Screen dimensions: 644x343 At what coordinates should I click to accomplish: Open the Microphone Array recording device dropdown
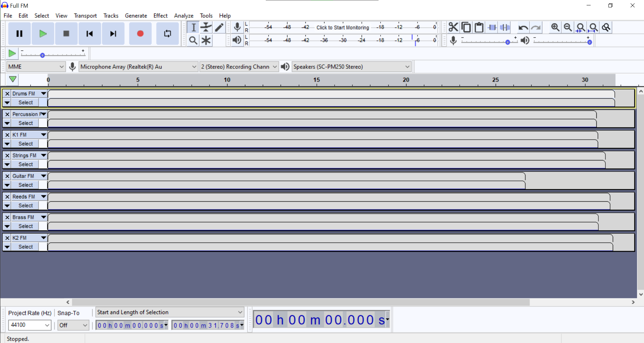pyautogui.click(x=138, y=66)
